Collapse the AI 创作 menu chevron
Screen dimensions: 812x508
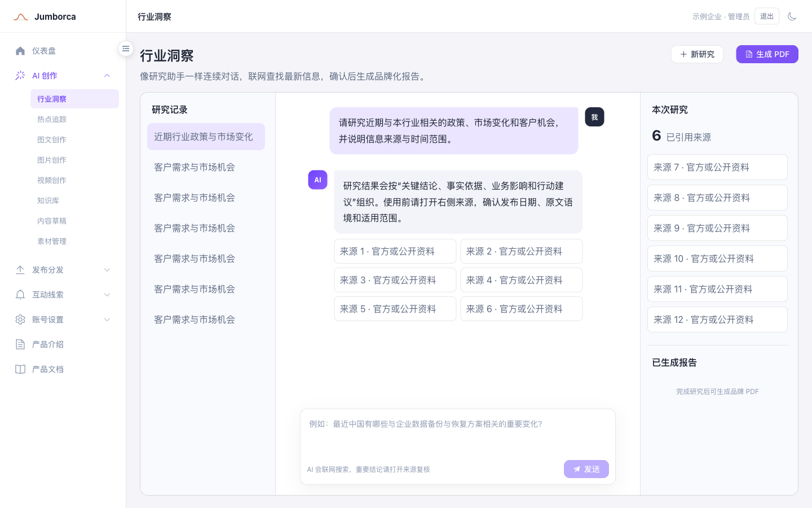pos(107,76)
